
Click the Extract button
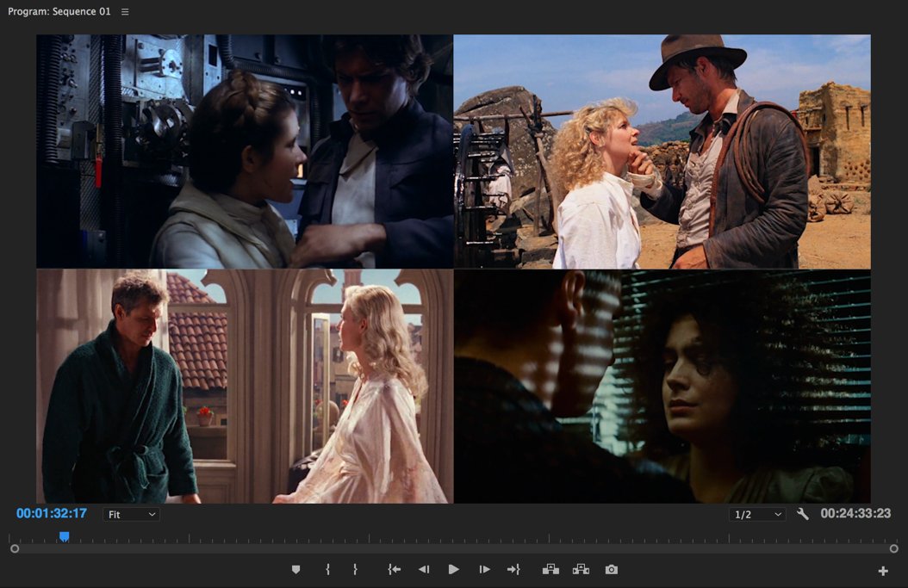point(581,570)
